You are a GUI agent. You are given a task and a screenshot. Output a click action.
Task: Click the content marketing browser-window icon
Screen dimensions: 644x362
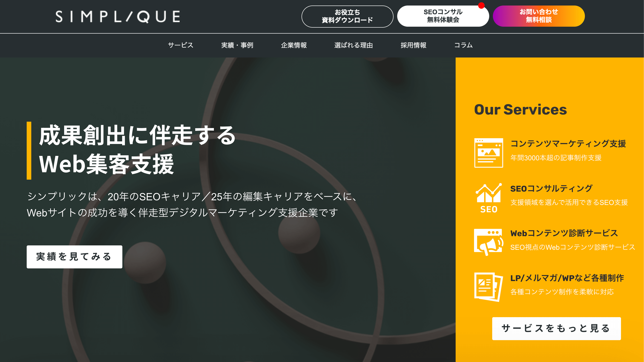point(489,153)
